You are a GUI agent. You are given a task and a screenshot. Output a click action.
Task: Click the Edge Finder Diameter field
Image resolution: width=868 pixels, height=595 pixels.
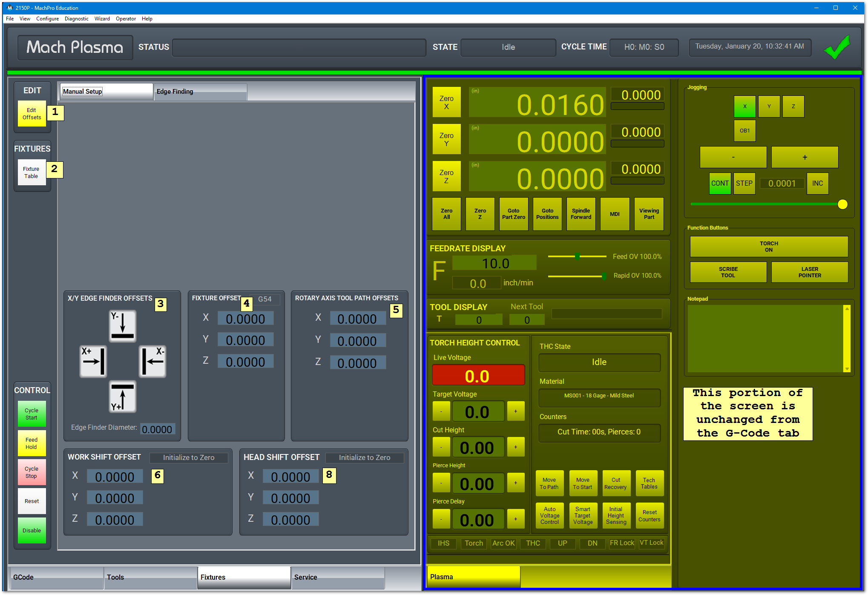point(157,429)
